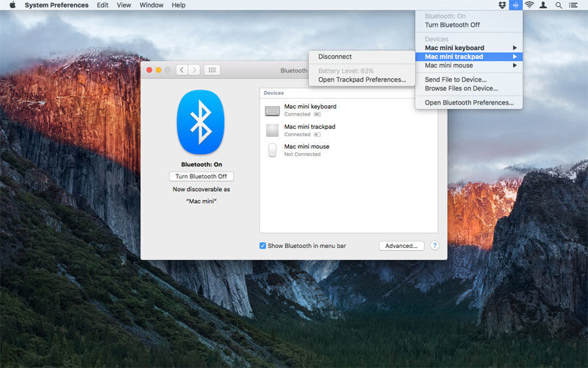Choose Disconnect in trackpad submenu
Image resolution: width=588 pixels, height=368 pixels.
click(362, 57)
